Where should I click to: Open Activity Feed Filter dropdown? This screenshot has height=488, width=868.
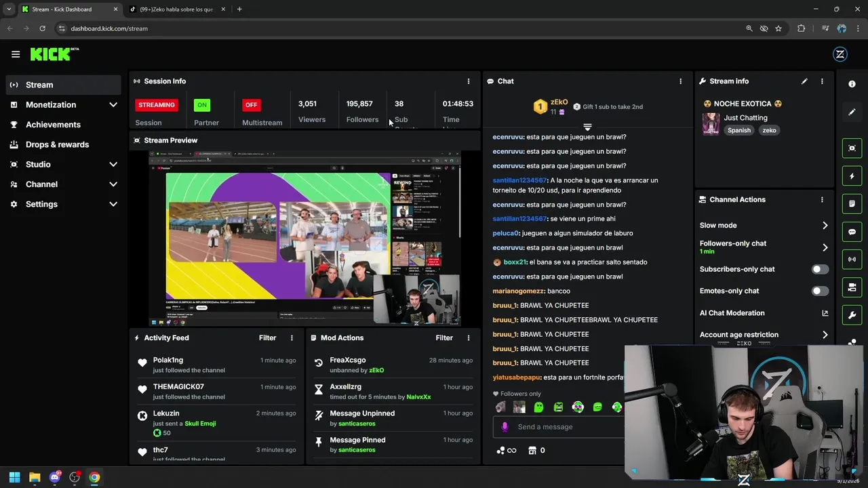(x=267, y=338)
